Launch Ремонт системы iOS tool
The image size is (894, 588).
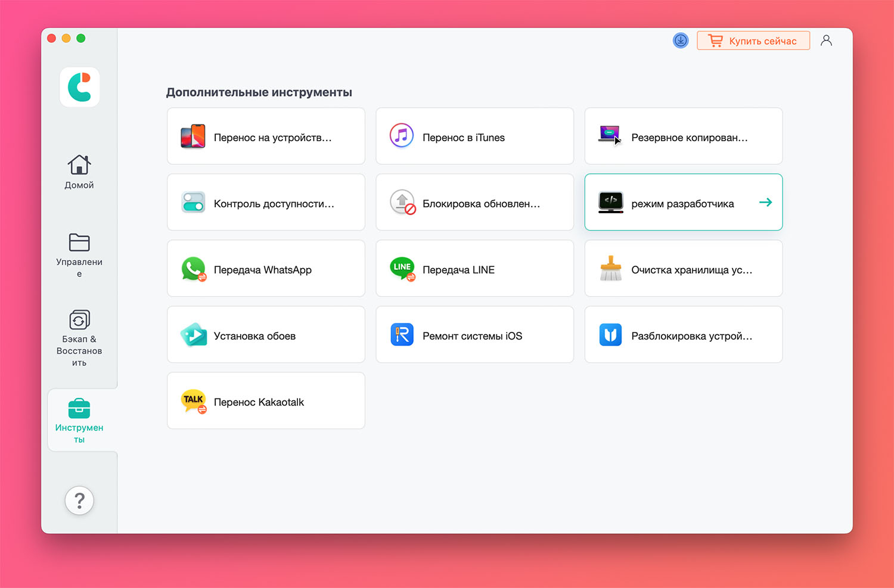[x=474, y=334]
